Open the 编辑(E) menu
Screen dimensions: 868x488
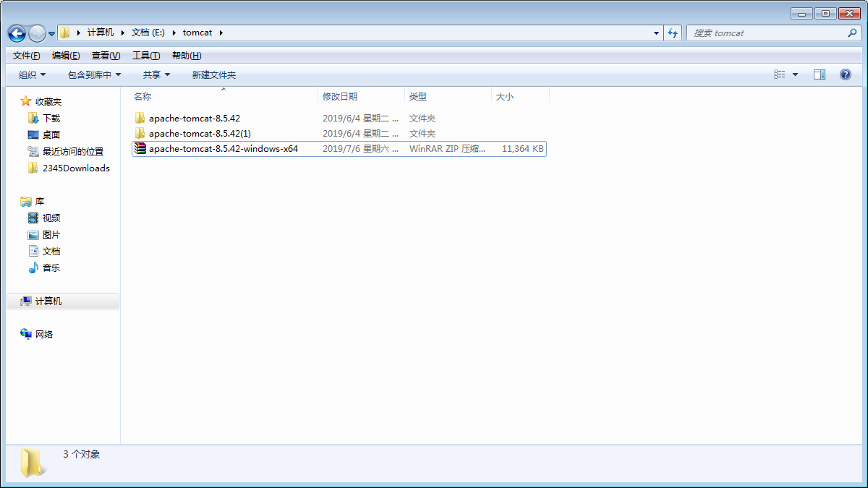66,56
